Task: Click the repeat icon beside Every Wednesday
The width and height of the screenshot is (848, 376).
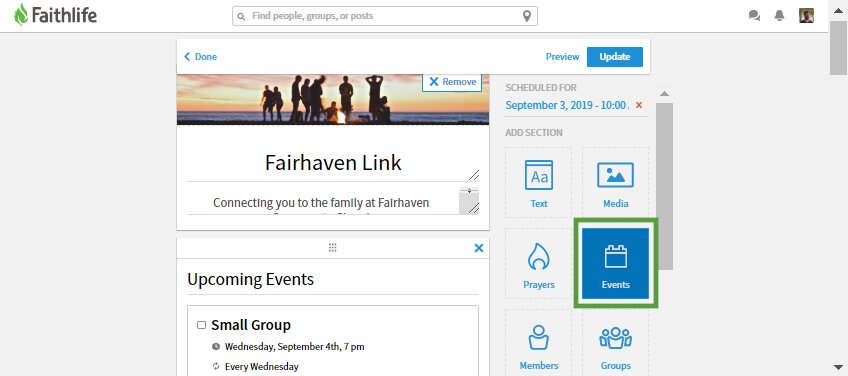Action: pos(216,366)
